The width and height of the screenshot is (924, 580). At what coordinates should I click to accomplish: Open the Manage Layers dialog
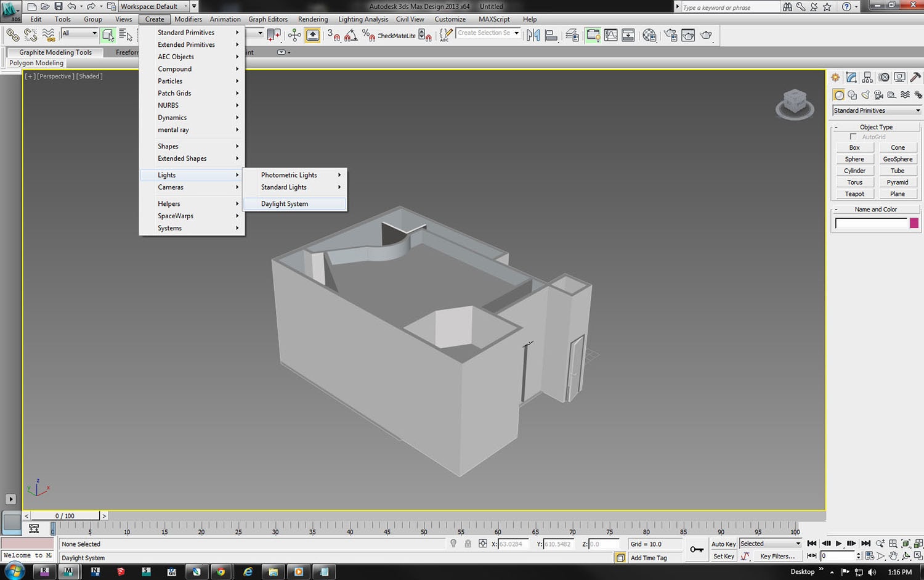pyautogui.click(x=572, y=35)
